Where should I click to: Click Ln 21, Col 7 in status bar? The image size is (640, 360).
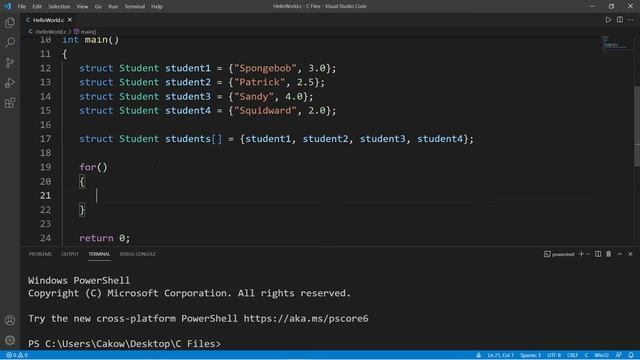click(x=500, y=355)
